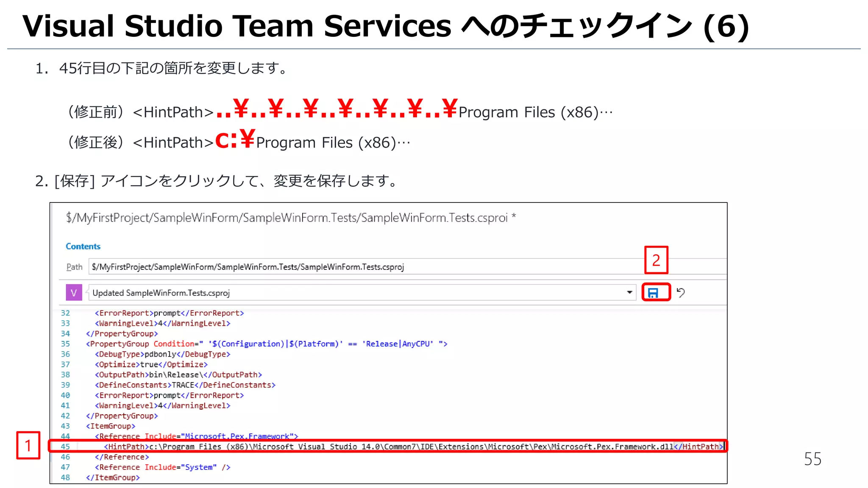
Task: Click line 41 WarningLevel text
Action: pos(162,405)
